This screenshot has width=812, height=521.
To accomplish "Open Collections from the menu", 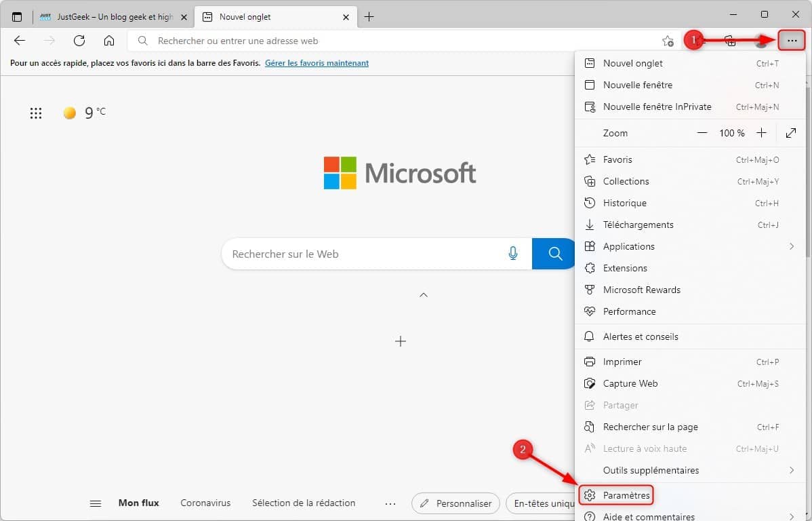I will tap(690, 181).
